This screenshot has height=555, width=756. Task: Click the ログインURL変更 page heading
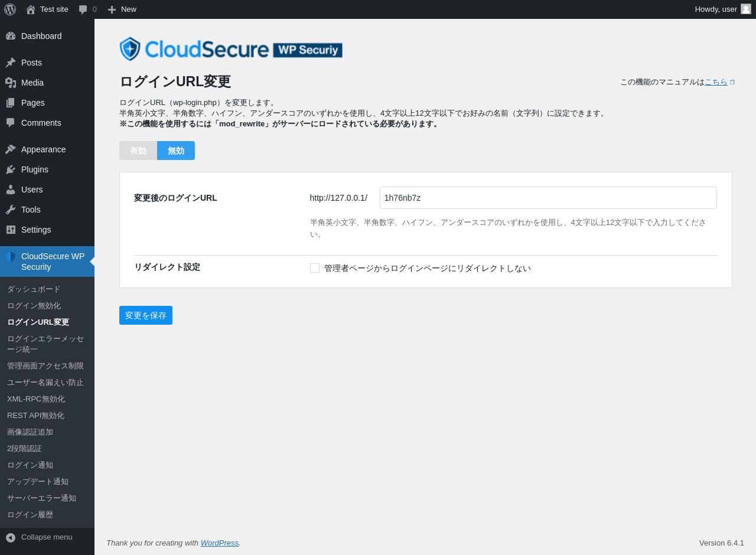[x=175, y=81]
